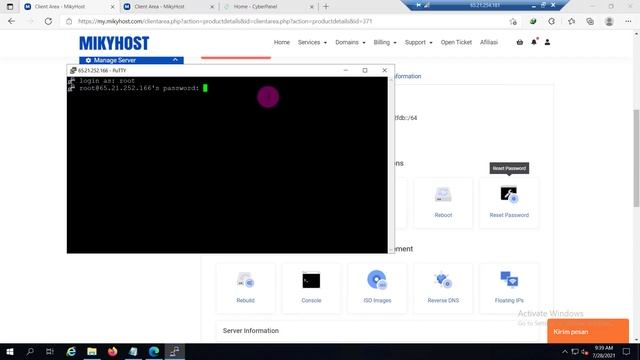This screenshot has width=640, height=360.
Task: Expand the Support dropdown menu
Action: pos(418,42)
